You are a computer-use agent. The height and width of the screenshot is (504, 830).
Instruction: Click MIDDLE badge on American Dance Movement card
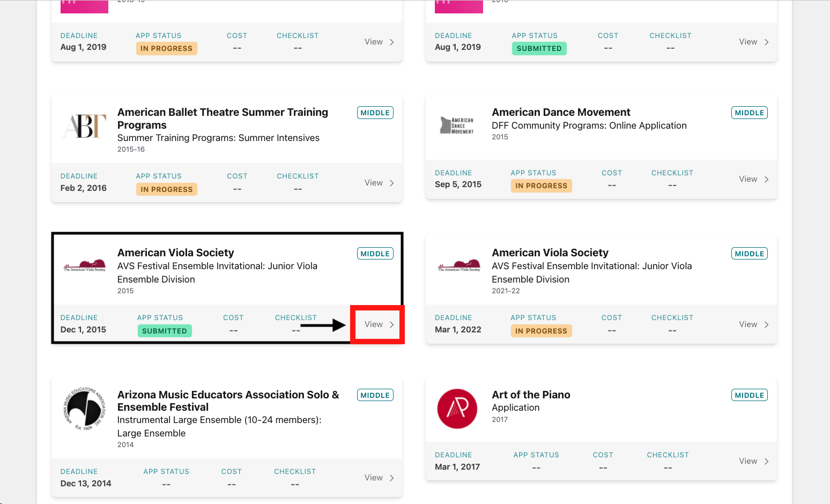[x=750, y=113]
